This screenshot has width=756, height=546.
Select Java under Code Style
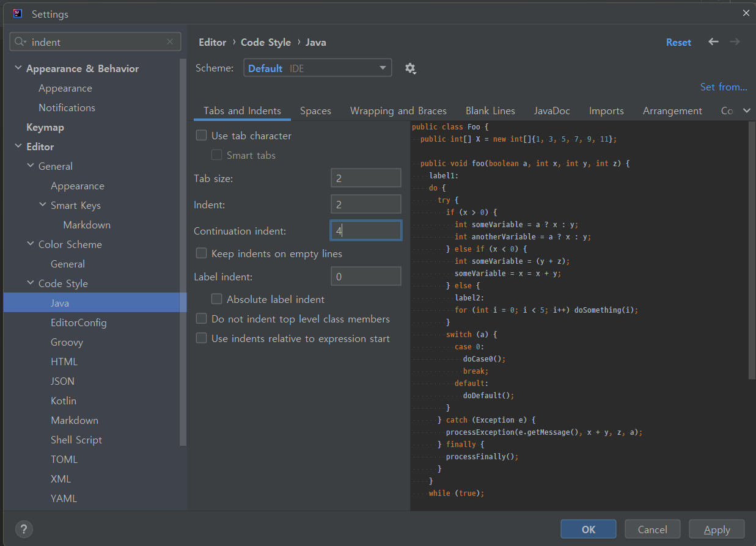pyautogui.click(x=60, y=303)
